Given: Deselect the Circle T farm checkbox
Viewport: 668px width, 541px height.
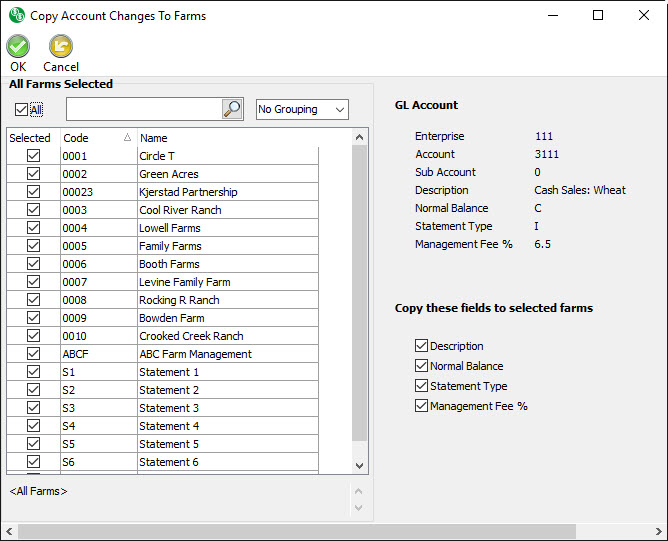Looking at the screenshot, I should click(33, 156).
